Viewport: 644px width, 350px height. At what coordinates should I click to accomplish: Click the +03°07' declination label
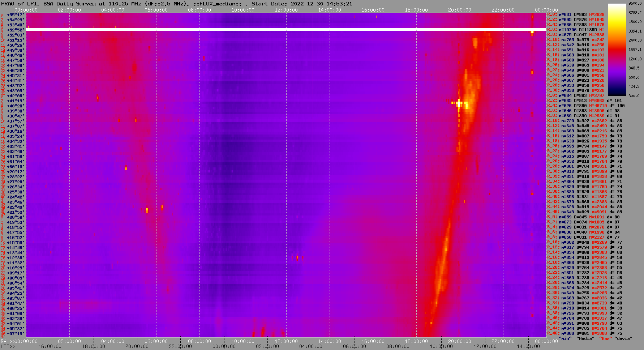(16, 298)
